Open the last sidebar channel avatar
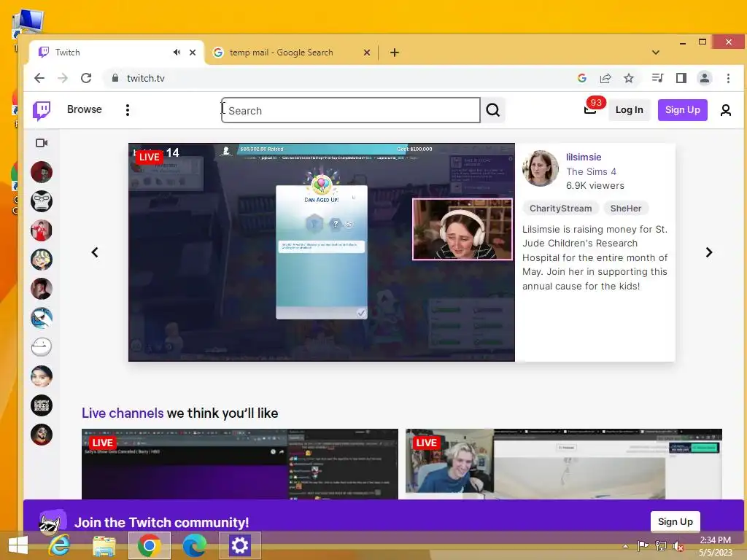Viewport: 747px width, 560px height. (x=42, y=435)
